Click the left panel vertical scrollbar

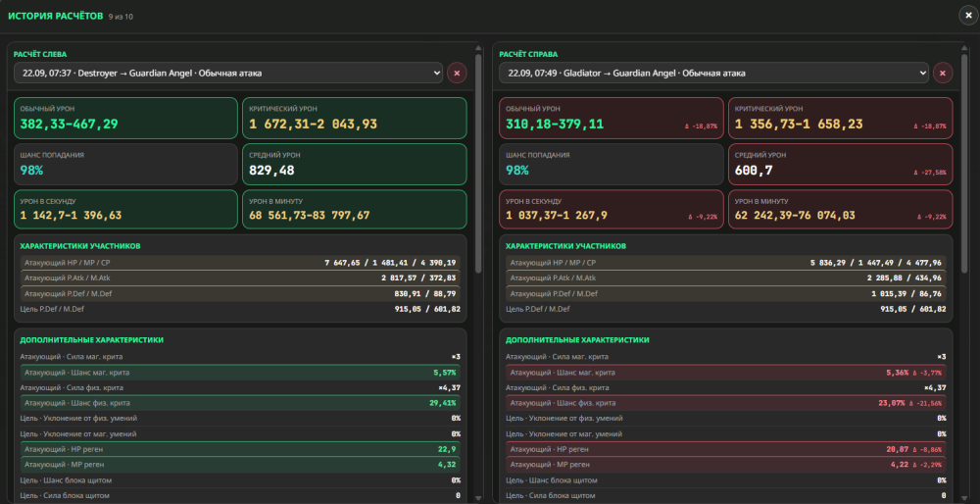478,163
